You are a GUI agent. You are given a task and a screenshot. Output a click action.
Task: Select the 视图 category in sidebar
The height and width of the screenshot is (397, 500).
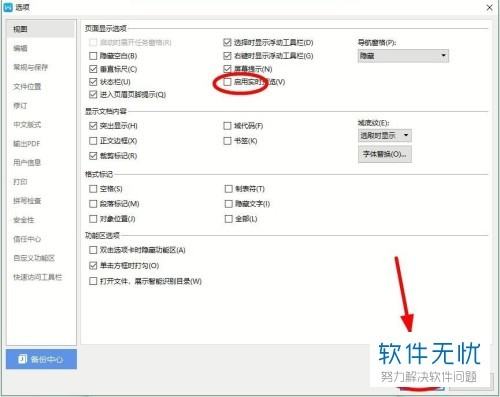(x=41, y=29)
